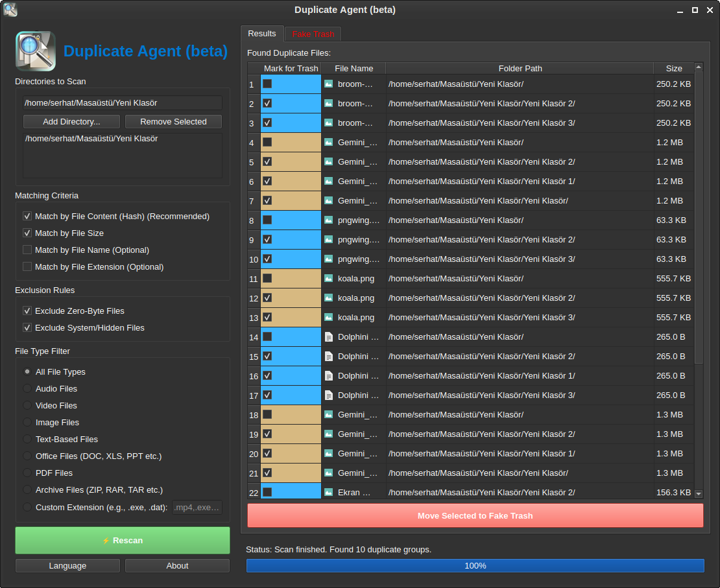Click the app icon in title bar
Viewport: 720px width, 588px height.
coord(10,10)
